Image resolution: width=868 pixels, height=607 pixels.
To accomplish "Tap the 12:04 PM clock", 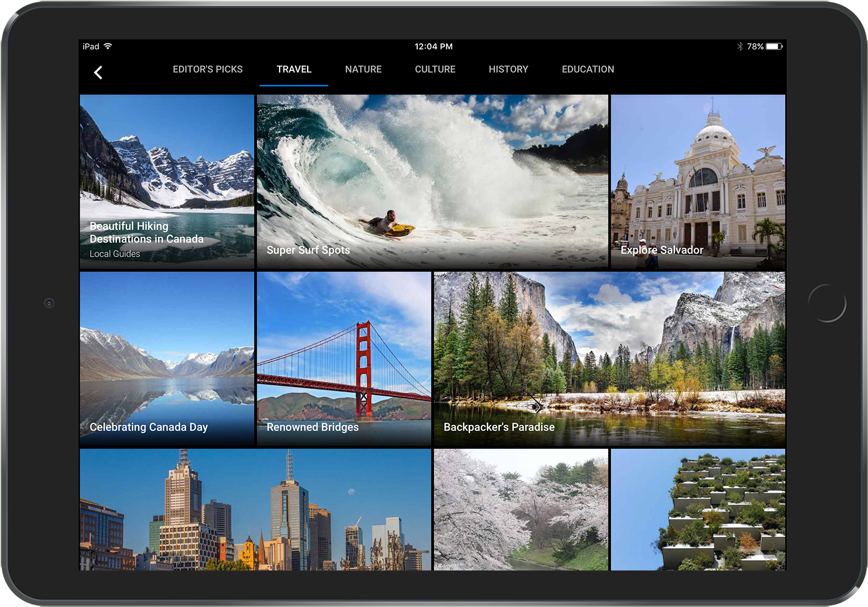I will pos(433,46).
